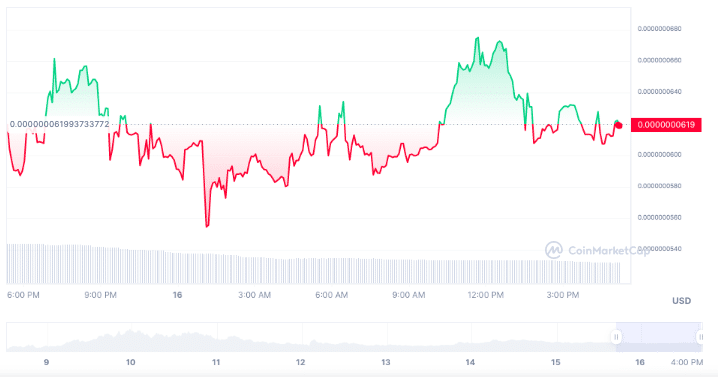718x377 pixels.
Task: Click the red 0.0000000619 price label
Action: point(666,125)
